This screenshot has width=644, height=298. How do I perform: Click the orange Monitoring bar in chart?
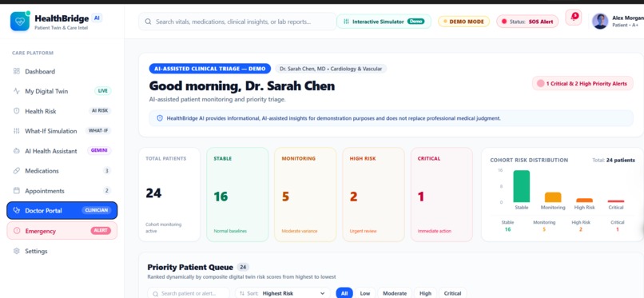553,197
